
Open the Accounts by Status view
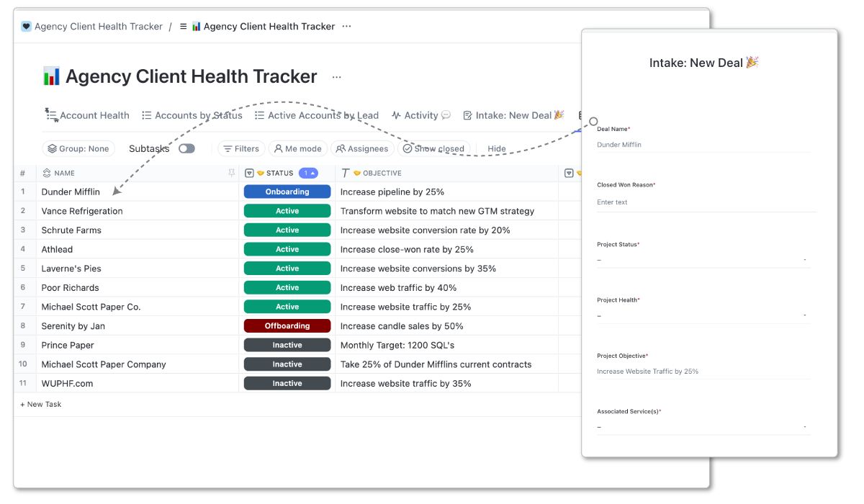(192, 115)
